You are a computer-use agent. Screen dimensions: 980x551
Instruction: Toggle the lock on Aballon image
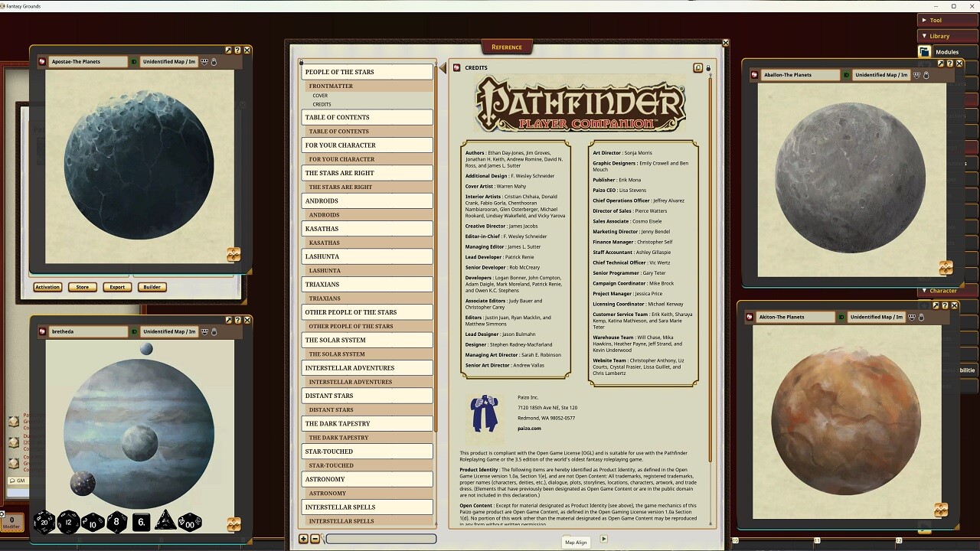[x=926, y=75]
